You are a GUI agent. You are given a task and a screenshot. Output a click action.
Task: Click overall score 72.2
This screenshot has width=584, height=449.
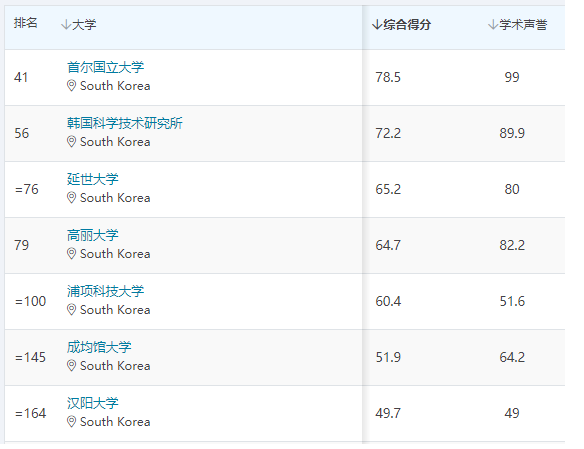[x=388, y=133]
